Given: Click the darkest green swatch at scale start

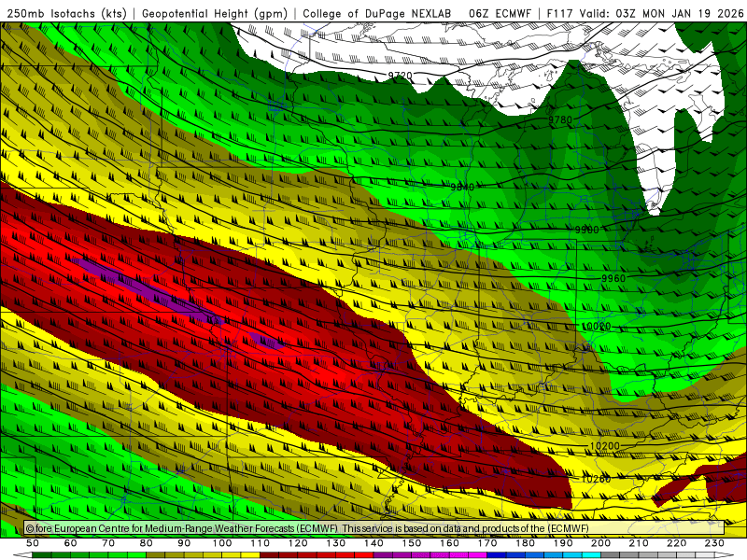Looking at the screenshot, I should [x=42, y=555].
